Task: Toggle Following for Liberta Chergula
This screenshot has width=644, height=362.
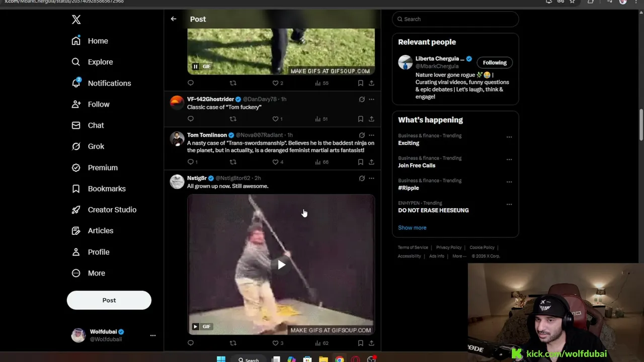Action: point(495,62)
